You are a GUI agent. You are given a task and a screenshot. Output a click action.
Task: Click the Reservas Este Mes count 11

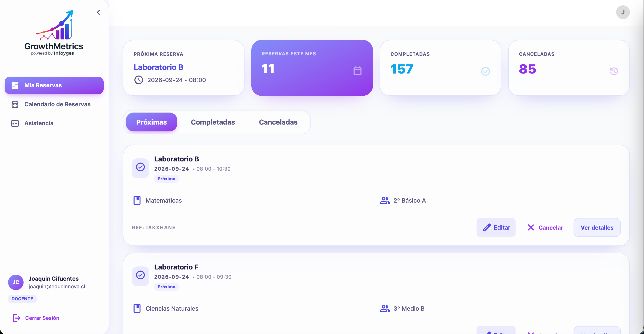(268, 69)
